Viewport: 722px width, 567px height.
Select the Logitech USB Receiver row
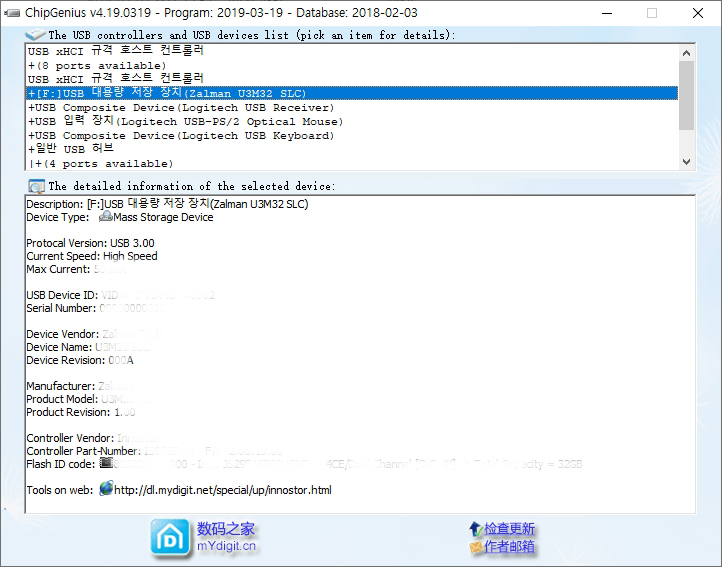[x=352, y=107]
